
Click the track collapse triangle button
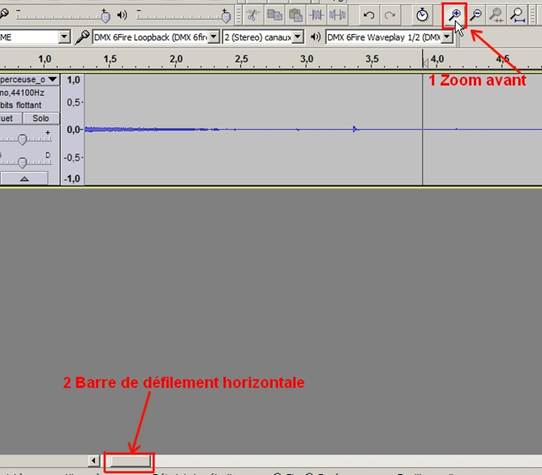point(24,179)
